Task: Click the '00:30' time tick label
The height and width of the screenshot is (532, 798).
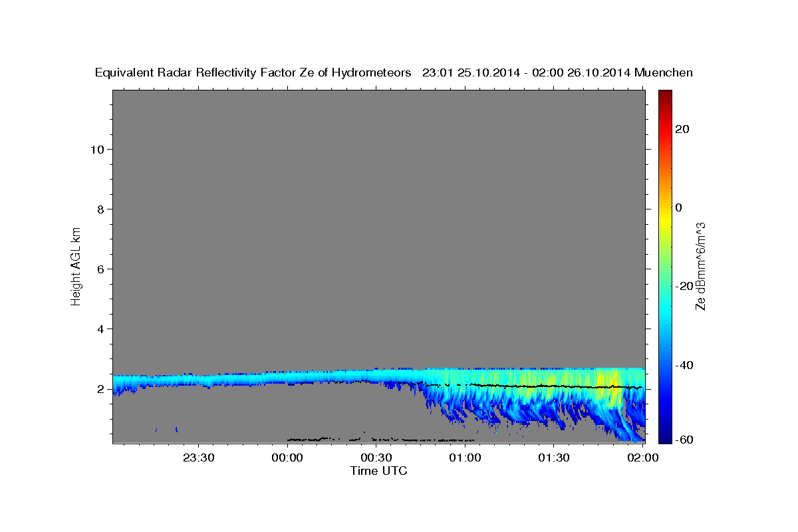Action: [376, 458]
